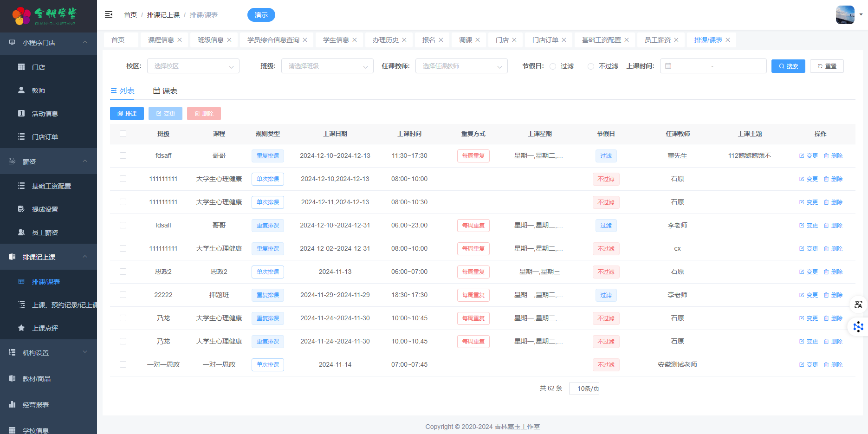Check the select-all header checkbox
The height and width of the screenshot is (434, 868).
(123, 134)
